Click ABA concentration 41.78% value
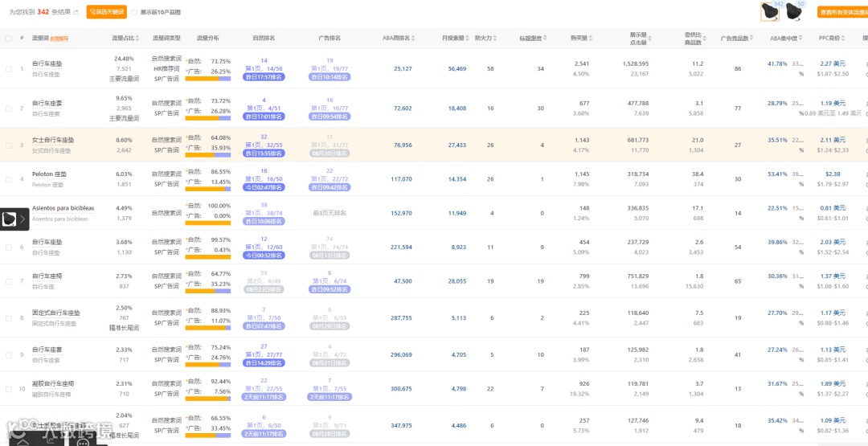The width and height of the screenshot is (868, 446). coord(777,64)
